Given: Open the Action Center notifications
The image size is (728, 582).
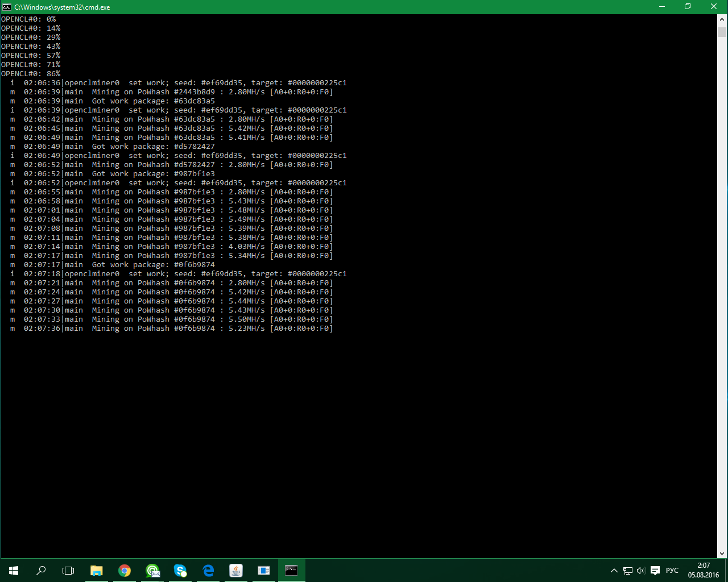Looking at the screenshot, I should point(655,571).
